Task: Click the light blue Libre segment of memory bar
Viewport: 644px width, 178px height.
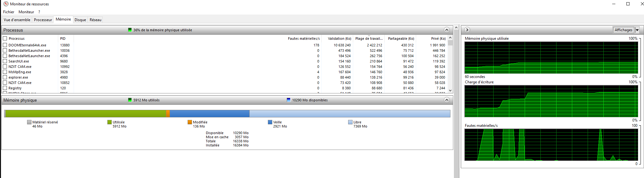Action: [350, 114]
